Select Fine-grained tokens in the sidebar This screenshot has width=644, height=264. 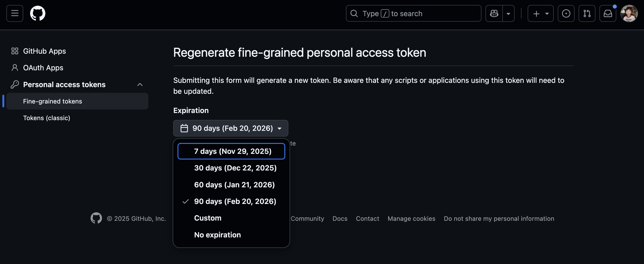52,101
